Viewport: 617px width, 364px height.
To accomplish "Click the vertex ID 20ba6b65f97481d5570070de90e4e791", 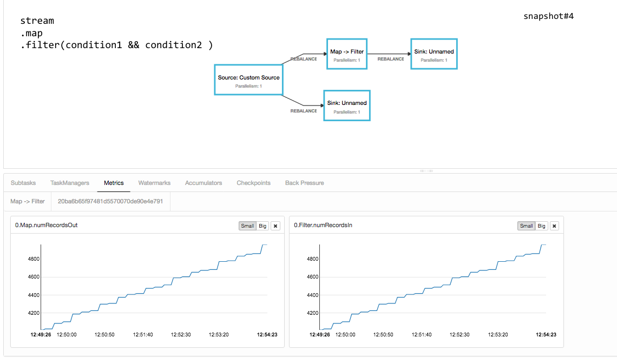I will (x=110, y=201).
